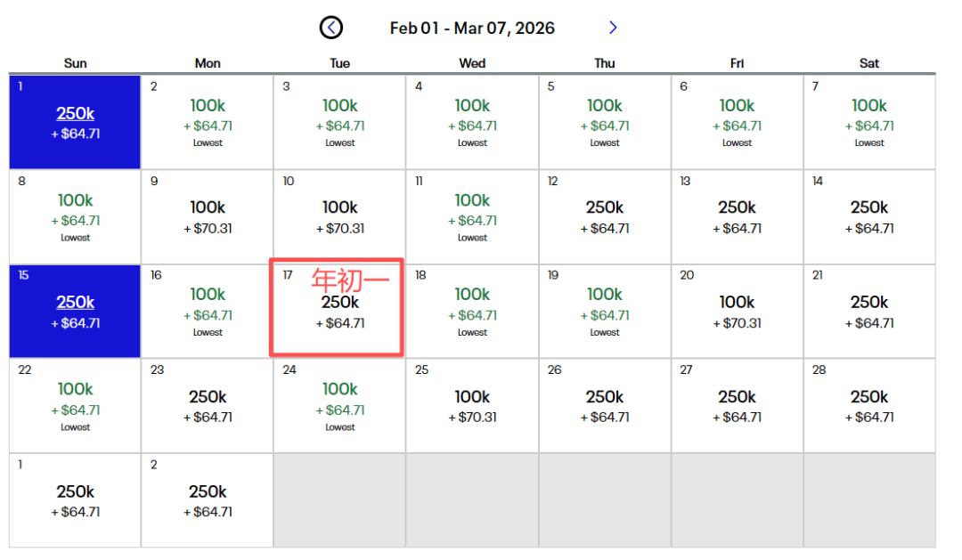Select February 7 Saturday lowest fare
962x560 pixels.
click(868, 123)
